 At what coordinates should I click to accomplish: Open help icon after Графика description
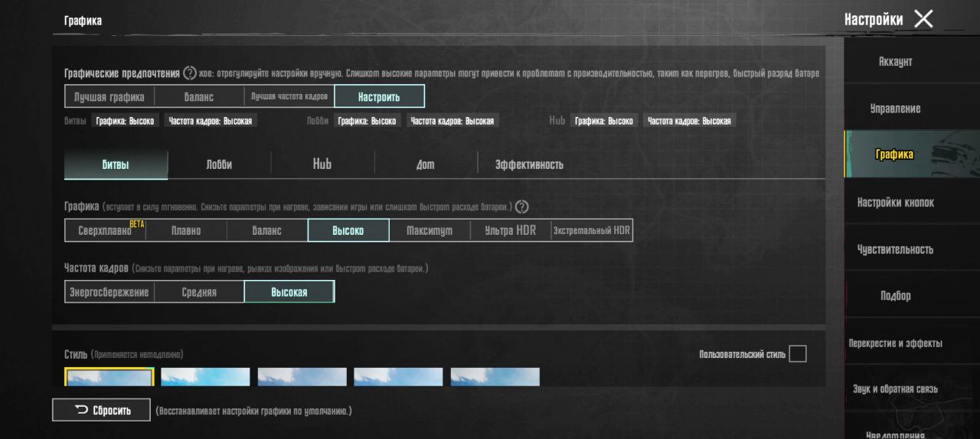pyautogui.click(x=522, y=206)
